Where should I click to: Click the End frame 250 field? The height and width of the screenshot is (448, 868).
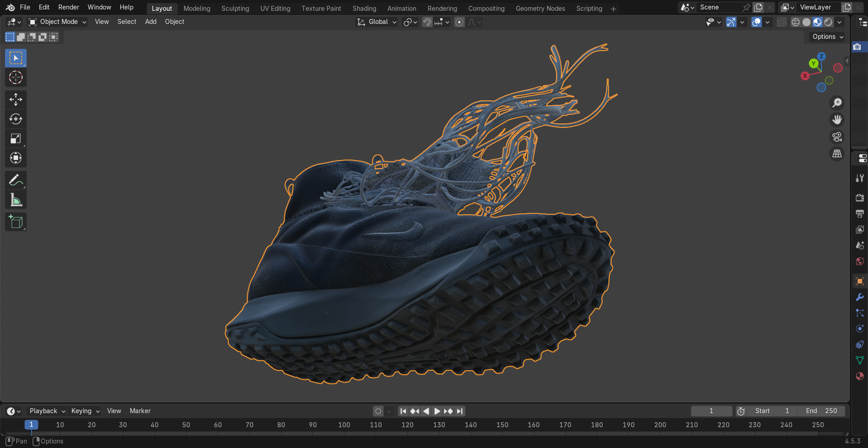pyautogui.click(x=821, y=411)
